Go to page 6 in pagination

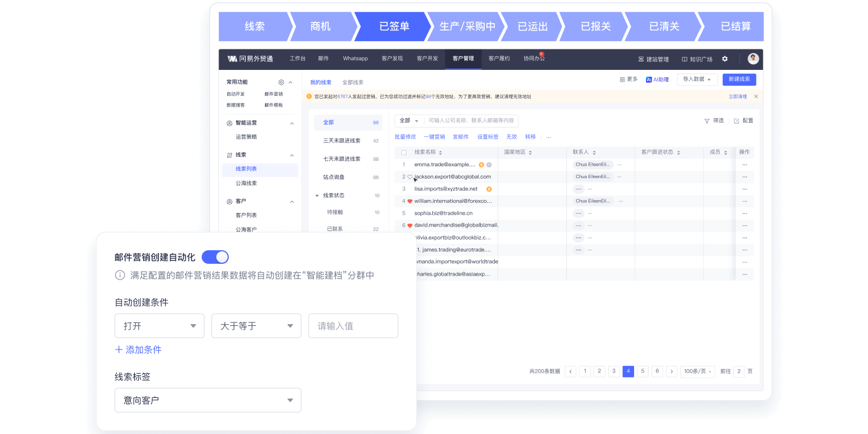(657, 371)
